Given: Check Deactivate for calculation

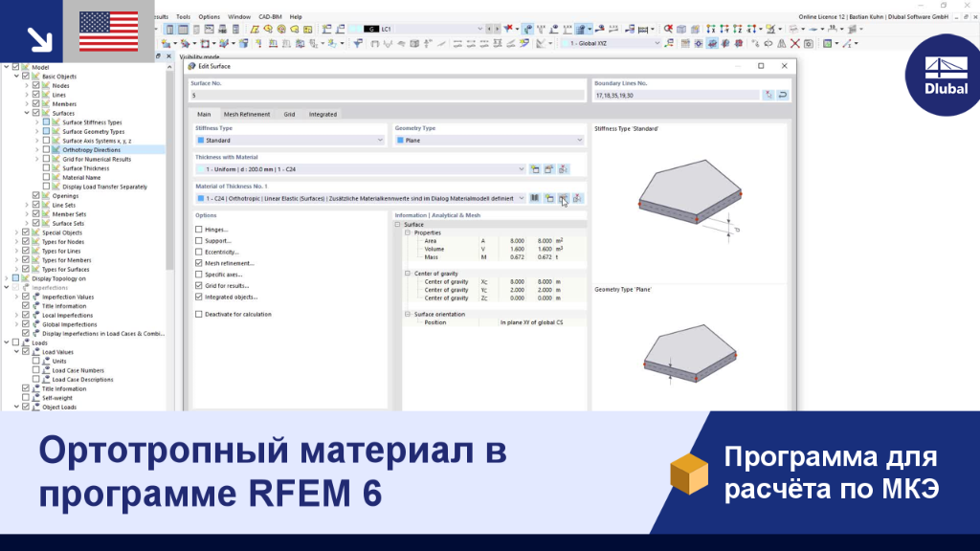Looking at the screenshot, I should click(x=199, y=314).
